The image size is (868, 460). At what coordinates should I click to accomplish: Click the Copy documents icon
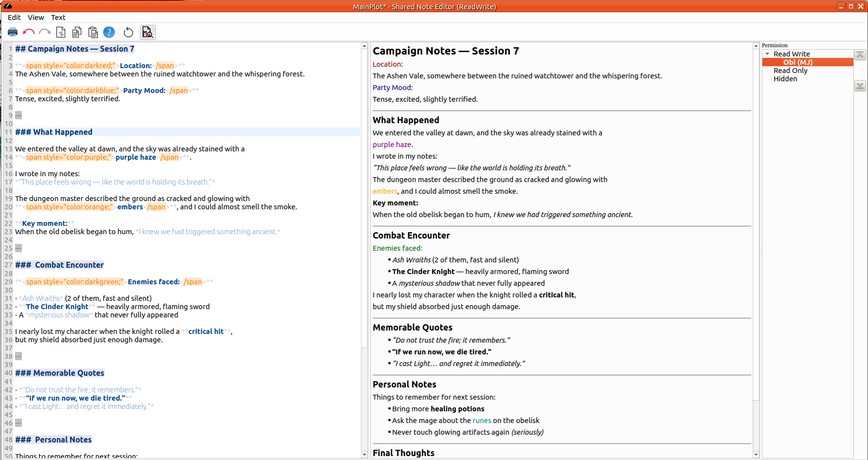[x=77, y=33]
